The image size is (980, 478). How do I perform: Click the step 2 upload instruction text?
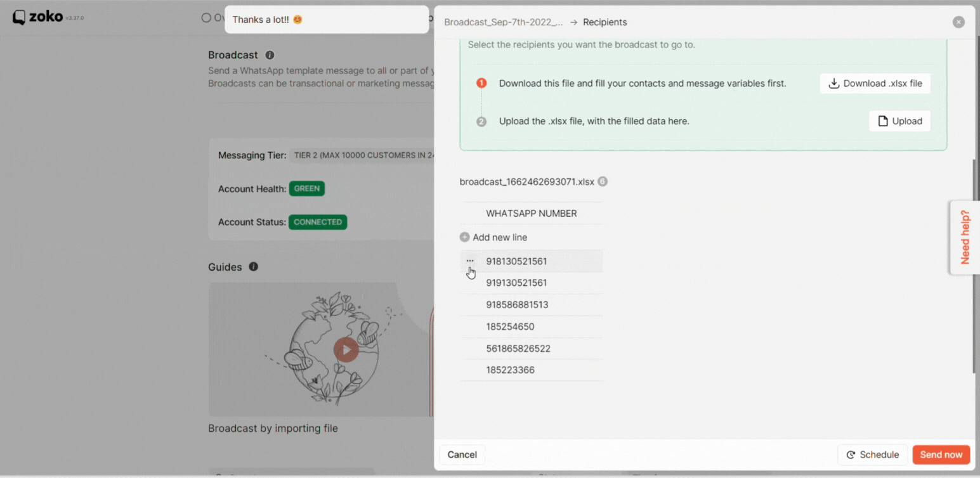point(594,121)
